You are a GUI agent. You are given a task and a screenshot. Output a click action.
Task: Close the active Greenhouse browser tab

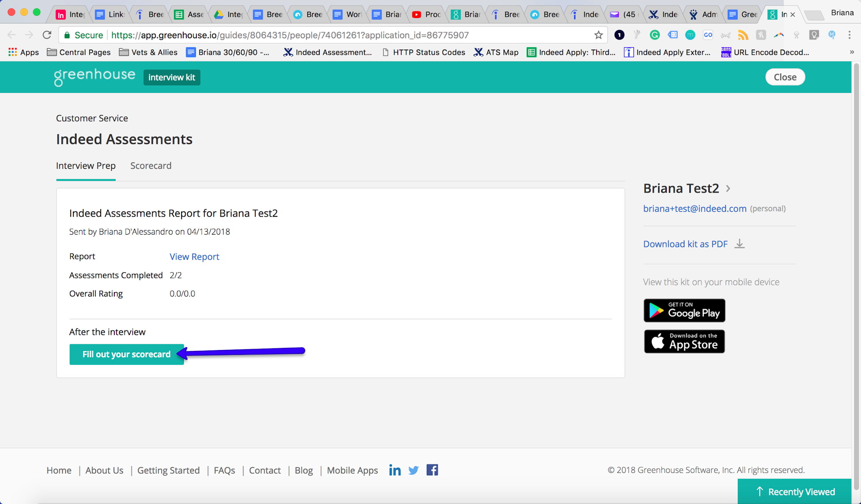793,15
